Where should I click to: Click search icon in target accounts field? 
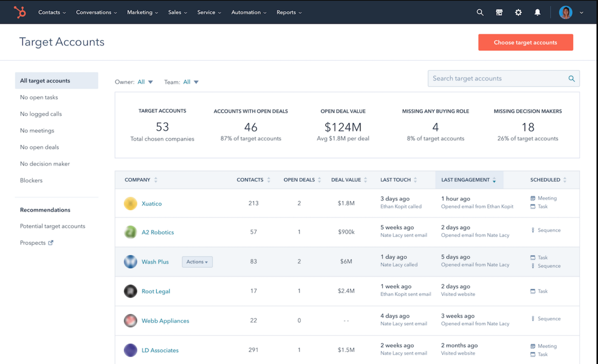click(x=571, y=79)
